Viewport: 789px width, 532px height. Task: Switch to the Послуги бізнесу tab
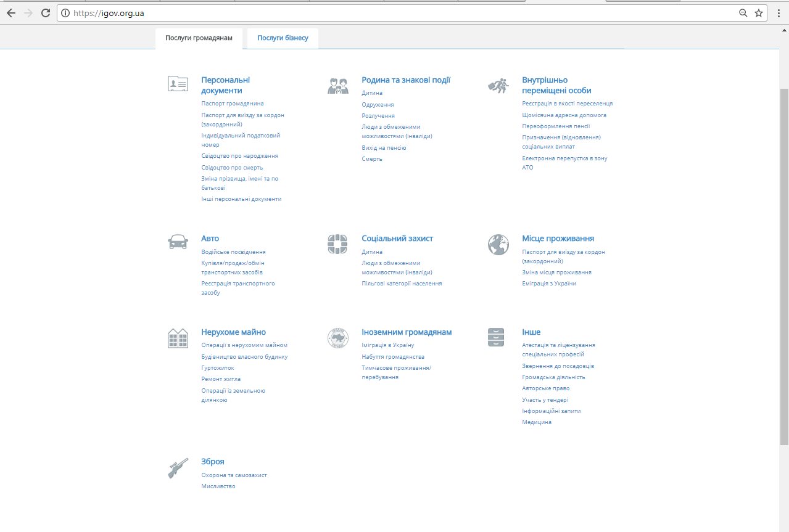pyautogui.click(x=283, y=38)
